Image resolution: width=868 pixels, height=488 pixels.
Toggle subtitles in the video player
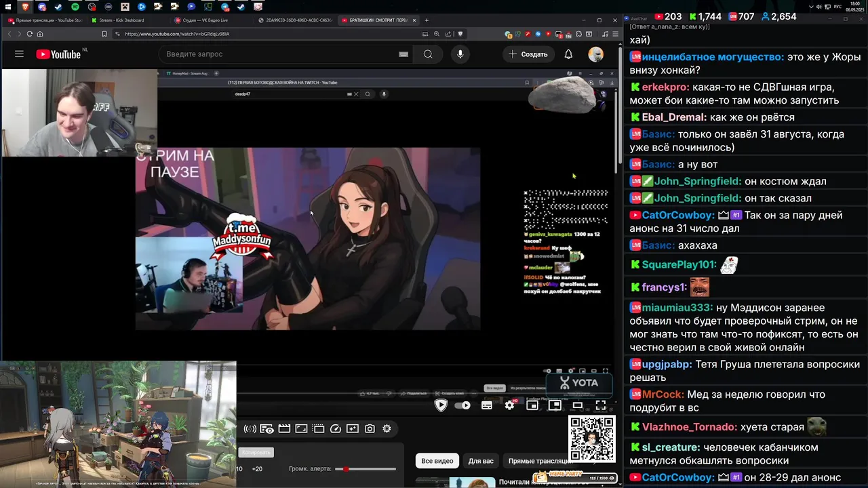click(x=487, y=405)
